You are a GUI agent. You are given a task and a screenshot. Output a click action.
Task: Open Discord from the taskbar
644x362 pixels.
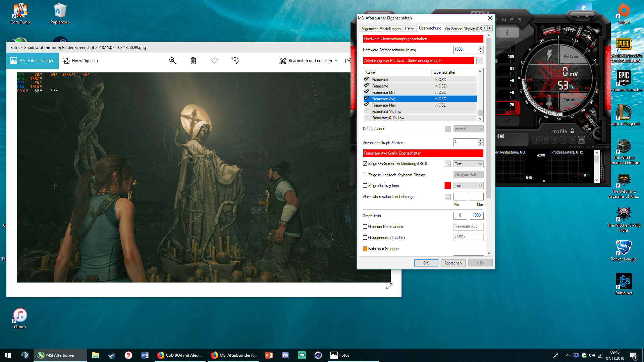[x=285, y=355]
